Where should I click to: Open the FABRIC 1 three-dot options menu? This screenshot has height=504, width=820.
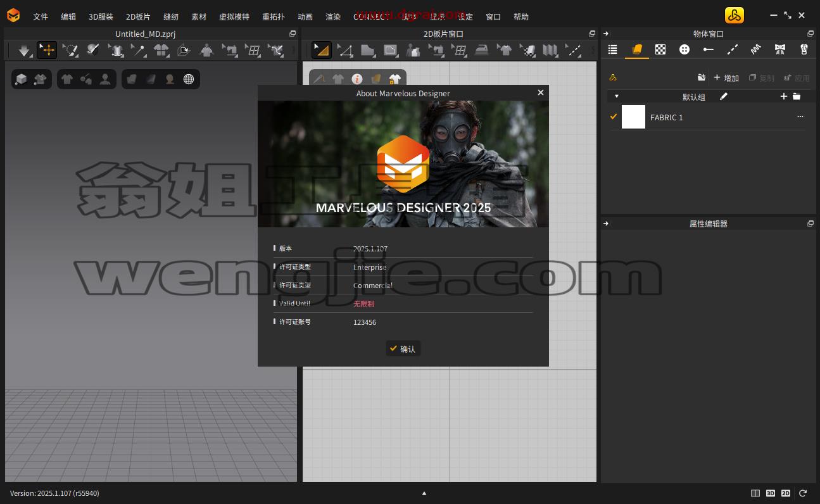click(x=800, y=117)
